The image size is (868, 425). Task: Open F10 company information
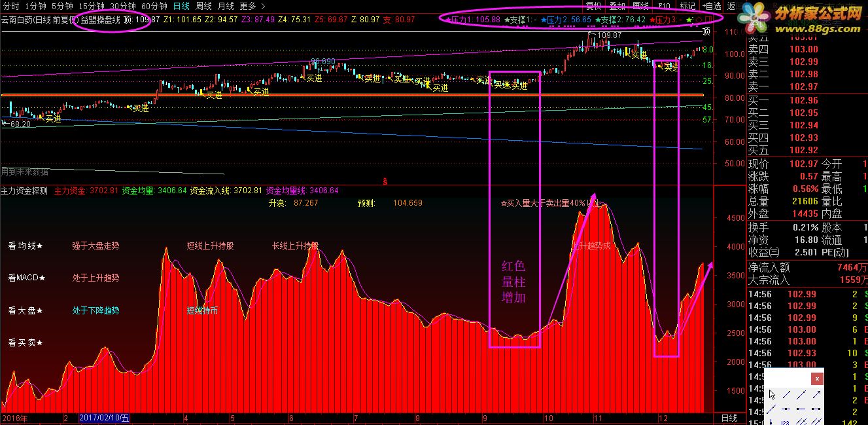664,6
